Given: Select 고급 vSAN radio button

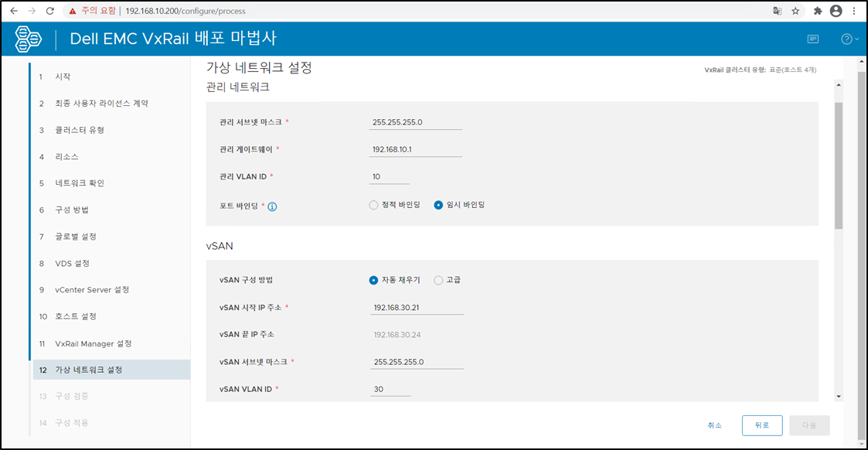Looking at the screenshot, I should [x=438, y=280].
